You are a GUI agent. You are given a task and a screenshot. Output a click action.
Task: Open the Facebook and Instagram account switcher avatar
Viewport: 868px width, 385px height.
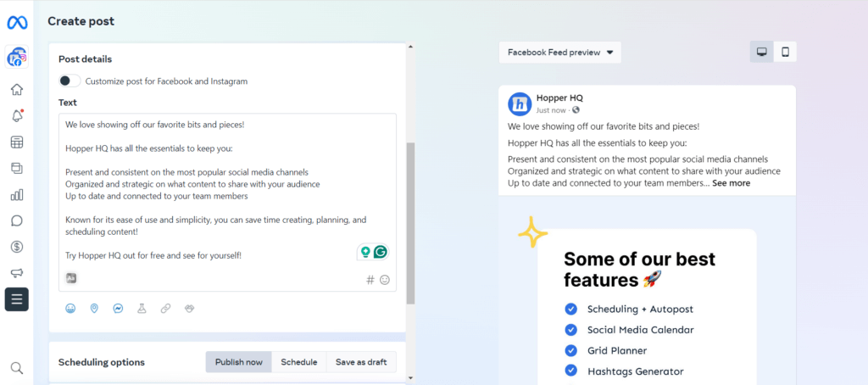point(17,57)
